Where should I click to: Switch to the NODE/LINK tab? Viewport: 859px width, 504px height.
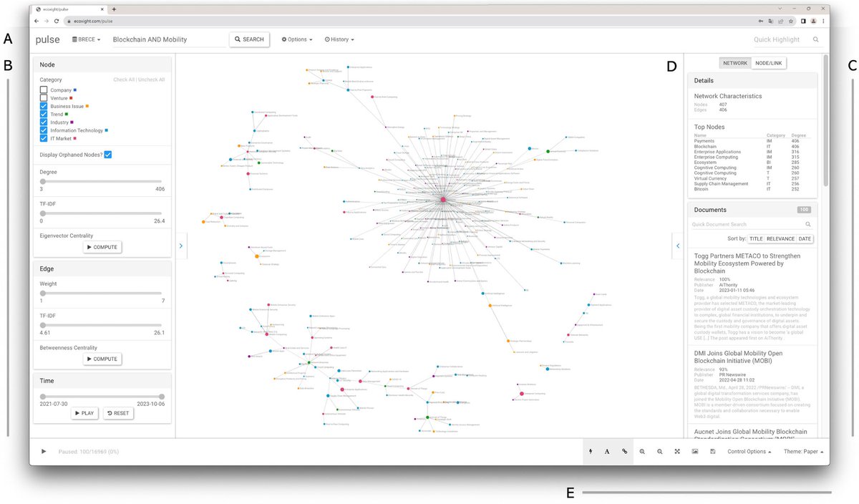(x=770, y=63)
